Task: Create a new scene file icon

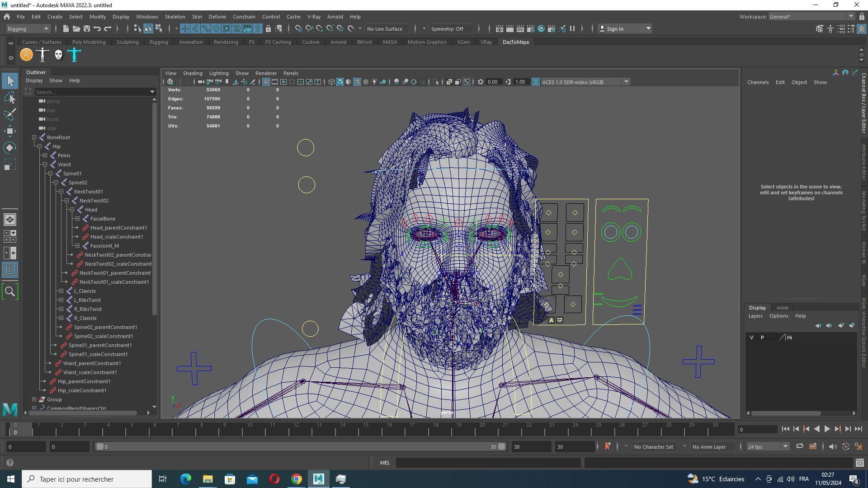Action: [x=66, y=29]
